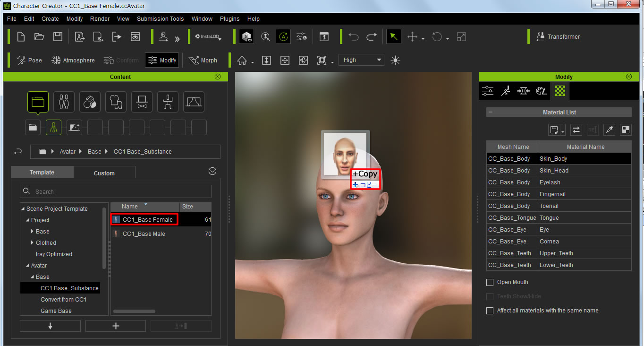Open the Project folder content category icon
Viewport: 644px width, 346px height.
coord(38,102)
